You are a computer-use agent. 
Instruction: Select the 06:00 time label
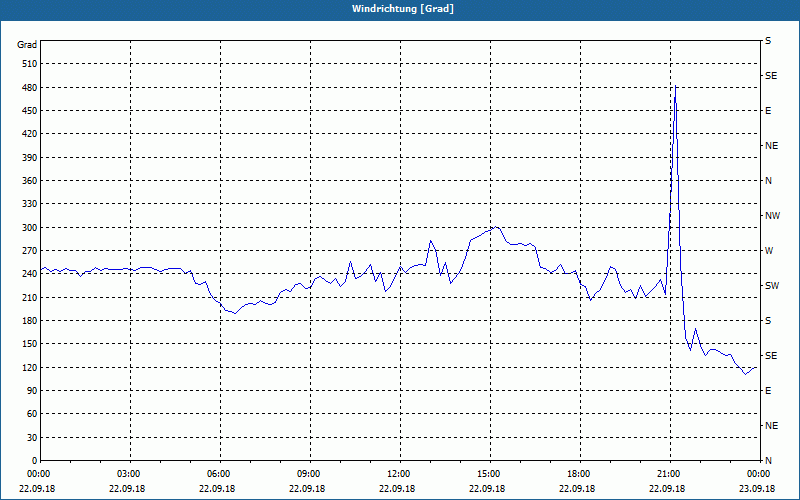[x=218, y=474]
